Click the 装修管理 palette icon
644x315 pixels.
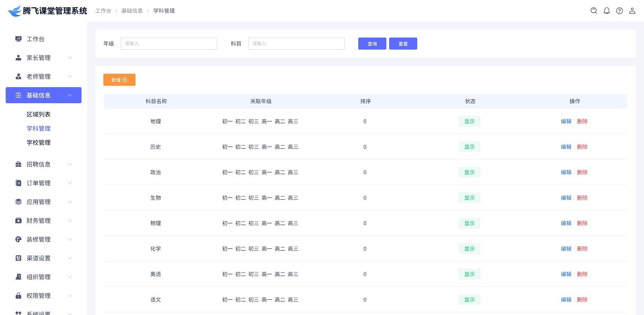[18, 239]
